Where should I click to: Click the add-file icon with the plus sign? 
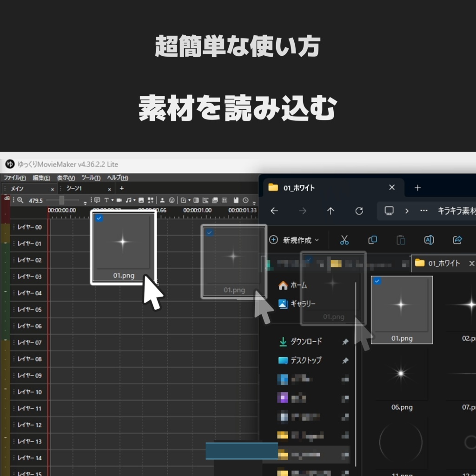coord(183,200)
